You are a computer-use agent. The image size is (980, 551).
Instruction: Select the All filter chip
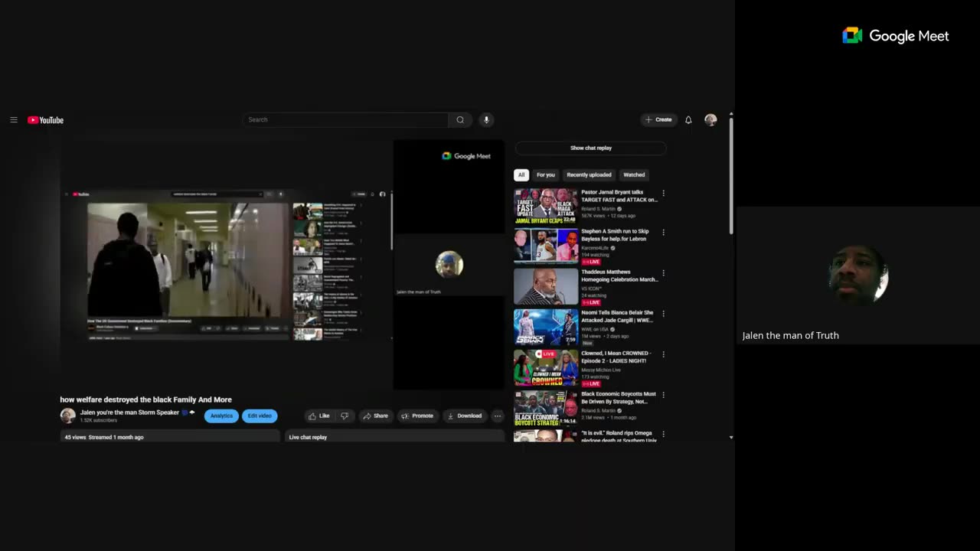tap(521, 174)
